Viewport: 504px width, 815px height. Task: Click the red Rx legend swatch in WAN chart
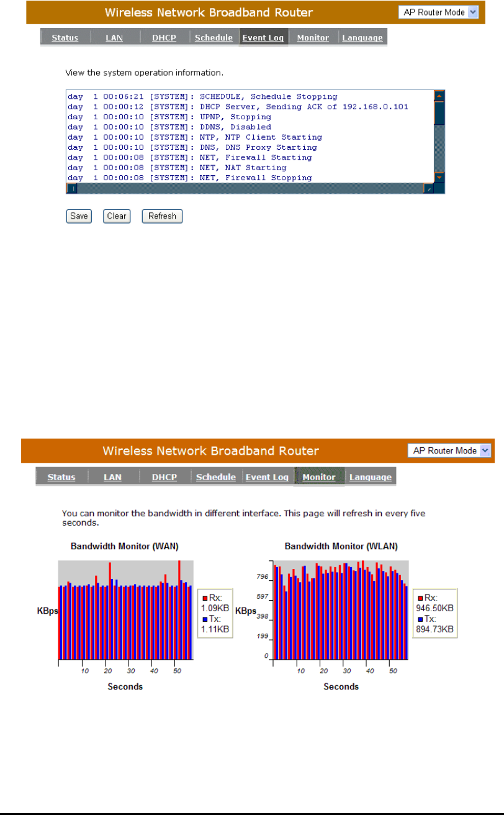[x=204, y=598]
